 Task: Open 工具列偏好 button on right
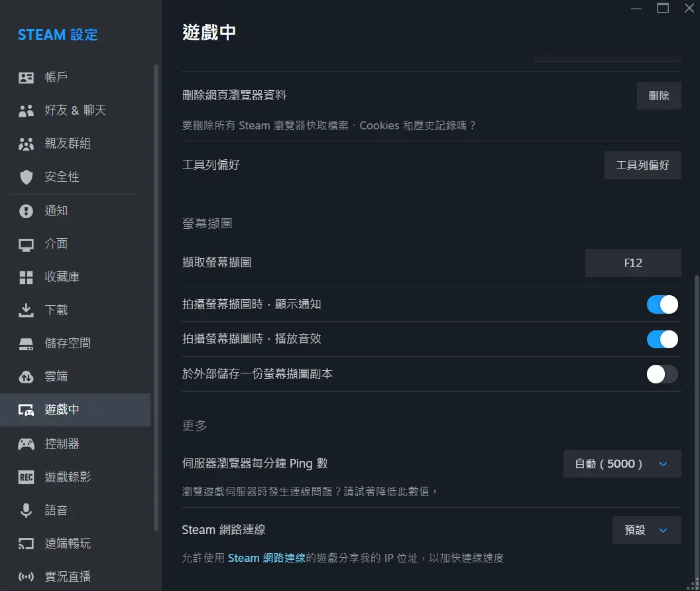pyautogui.click(x=642, y=165)
